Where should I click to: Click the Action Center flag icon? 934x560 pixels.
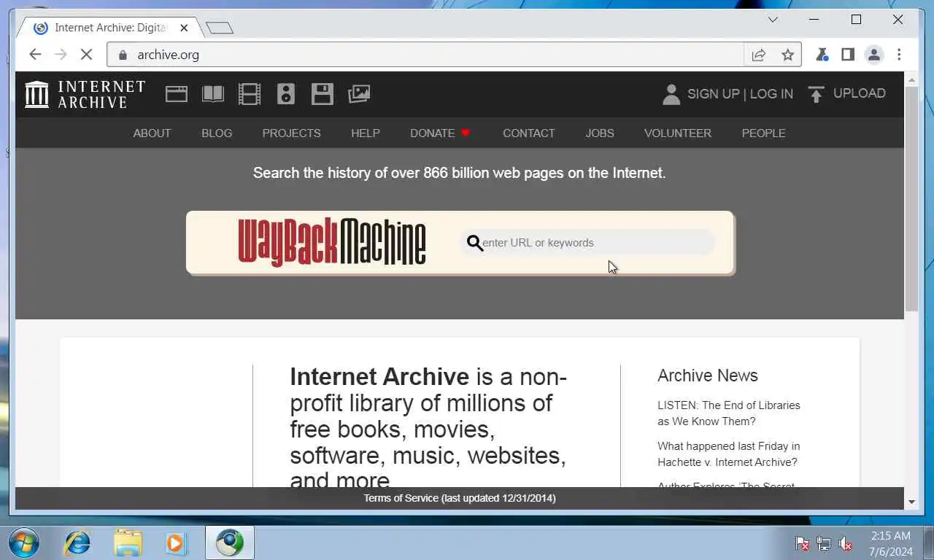pyautogui.click(x=802, y=544)
